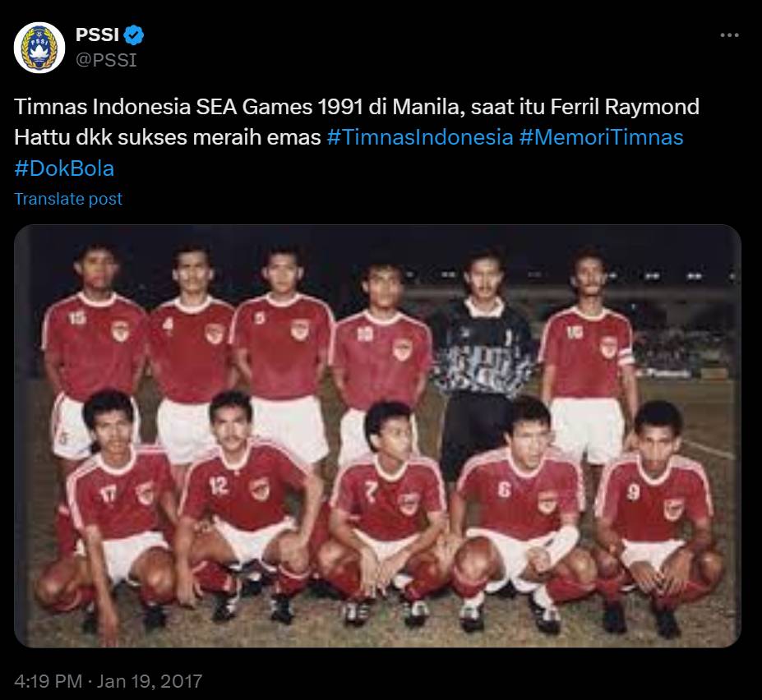Open the PSSI profile avatar
This screenshot has height=700, width=762.
tap(39, 47)
